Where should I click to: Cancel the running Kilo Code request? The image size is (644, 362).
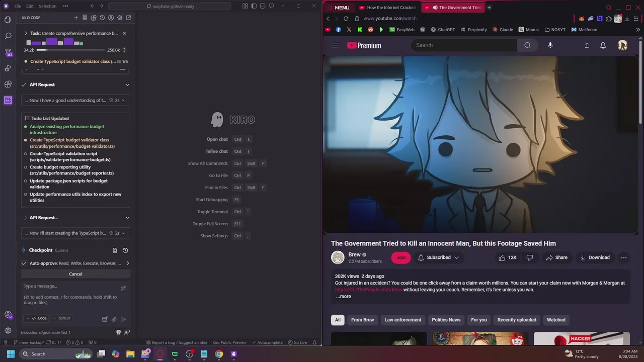(x=75, y=274)
